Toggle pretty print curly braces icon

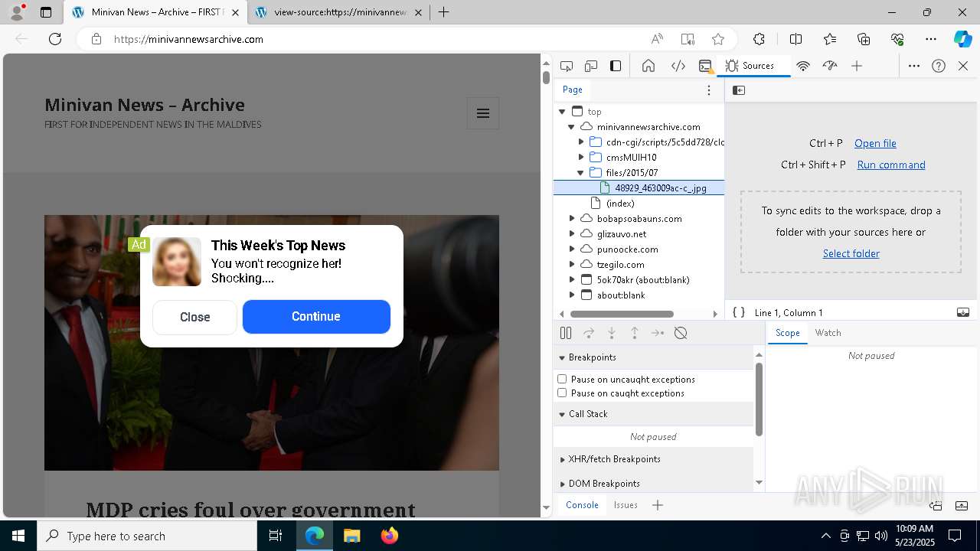coord(739,312)
